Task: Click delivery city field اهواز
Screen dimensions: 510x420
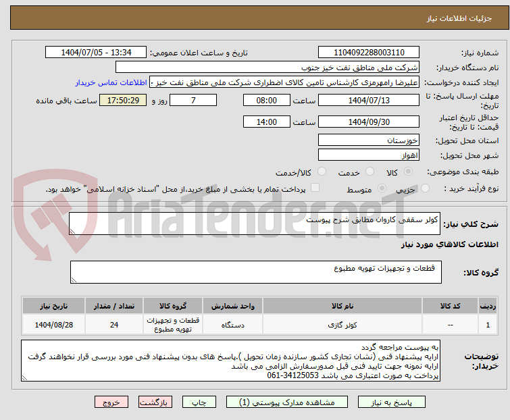Action: (x=369, y=155)
